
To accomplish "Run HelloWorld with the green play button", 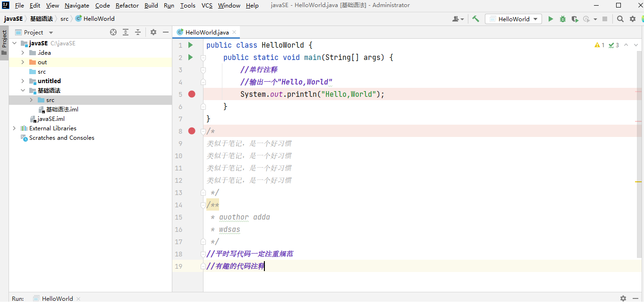I will pyautogui.click(x=551, y=19).
